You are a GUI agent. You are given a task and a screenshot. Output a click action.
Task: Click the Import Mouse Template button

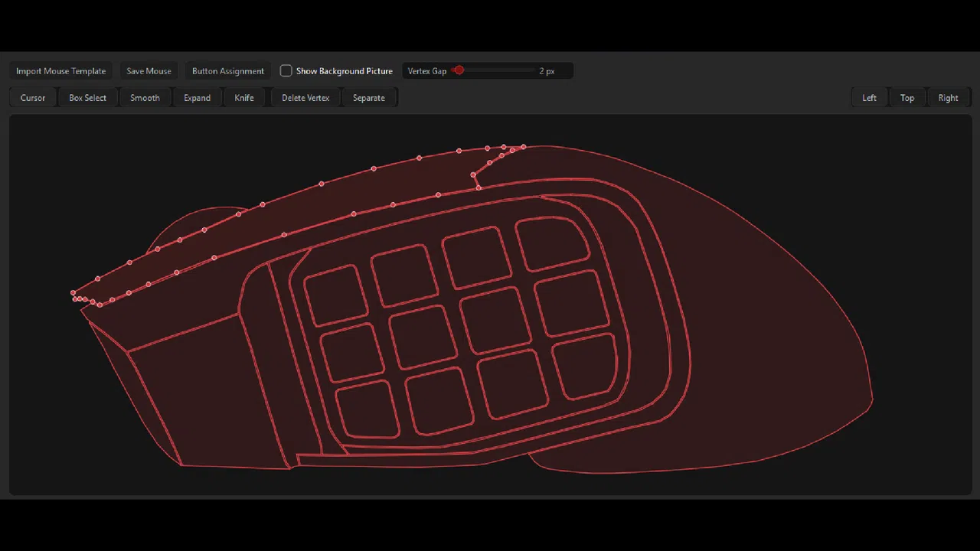(61, 71)
